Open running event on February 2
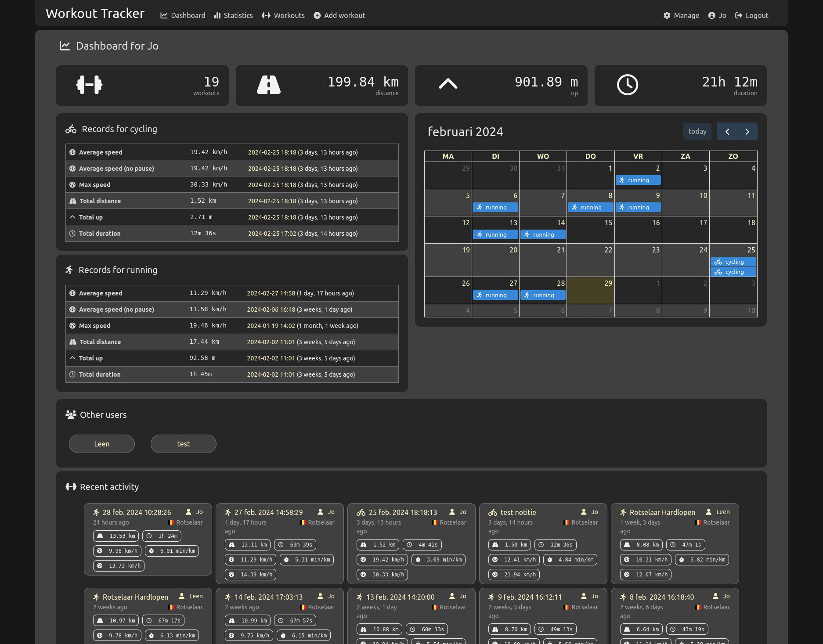 point(638,180)
